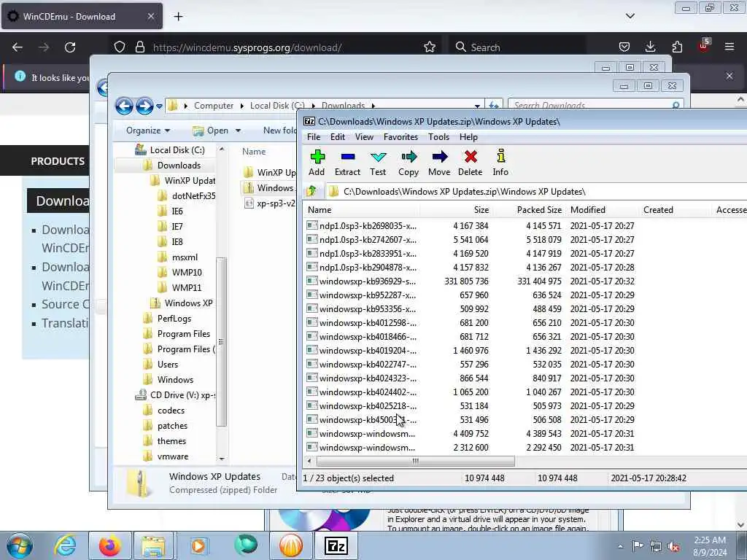747x560 pixels.
Task: Open the 7-Zip Favorites menu
Action: (400, 137)
